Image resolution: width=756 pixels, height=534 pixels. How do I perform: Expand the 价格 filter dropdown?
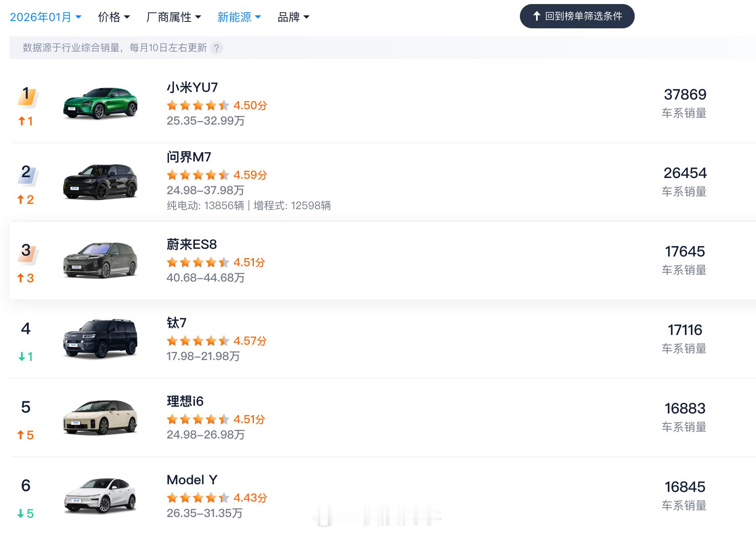pos(114,17)
